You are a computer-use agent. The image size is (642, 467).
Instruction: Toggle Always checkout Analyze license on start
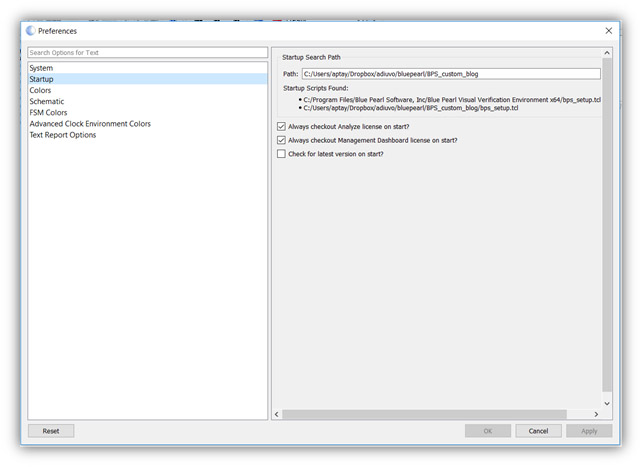(281, 127)
